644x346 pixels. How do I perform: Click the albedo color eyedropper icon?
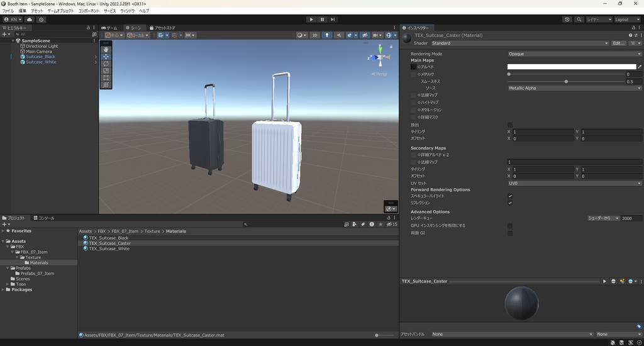[640, 66]
